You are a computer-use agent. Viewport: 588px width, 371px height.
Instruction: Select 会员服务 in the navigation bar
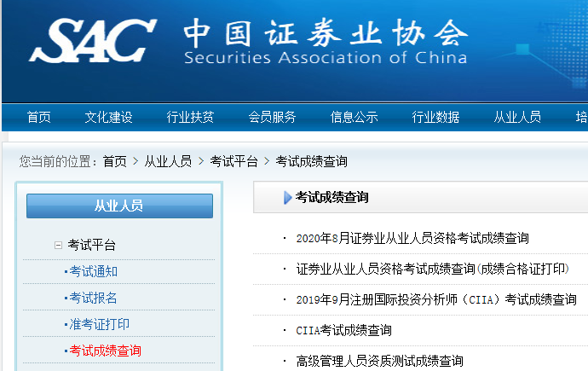[272, 118]
